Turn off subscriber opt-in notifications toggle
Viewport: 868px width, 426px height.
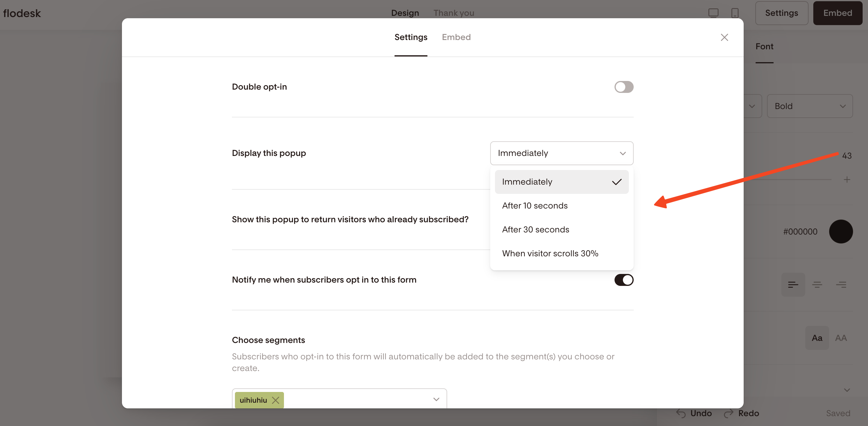coord(624,280)
